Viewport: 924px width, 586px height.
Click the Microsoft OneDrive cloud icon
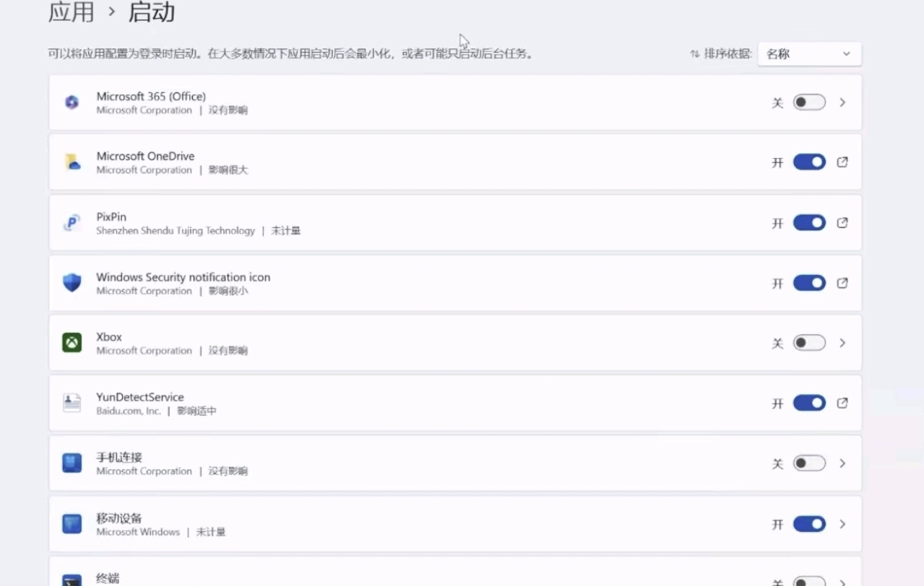coord(71,162)
